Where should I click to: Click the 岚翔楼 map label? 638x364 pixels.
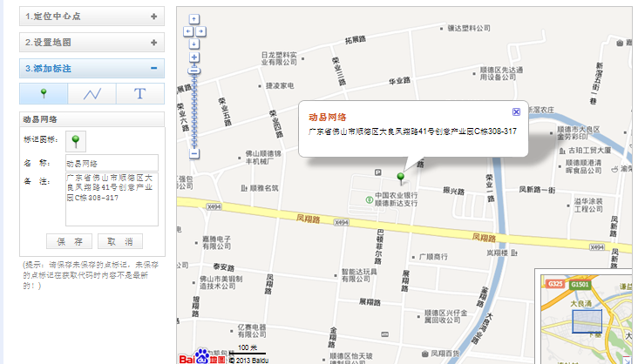(497, 253)
